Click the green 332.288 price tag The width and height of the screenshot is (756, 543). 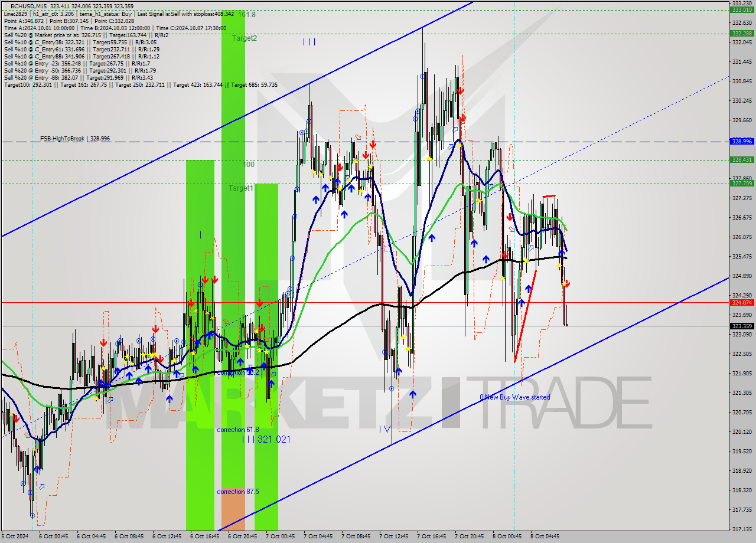(x=741, y=34)
